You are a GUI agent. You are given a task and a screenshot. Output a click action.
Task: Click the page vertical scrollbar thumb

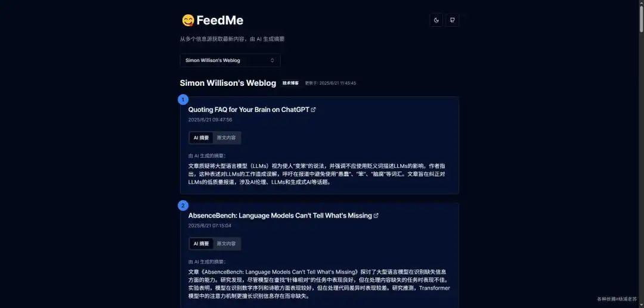tap(641, 17)
